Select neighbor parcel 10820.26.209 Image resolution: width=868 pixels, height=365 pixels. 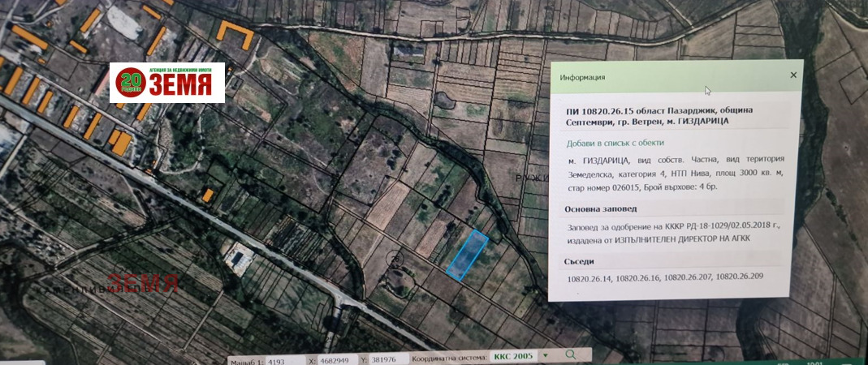coord(740,277)
